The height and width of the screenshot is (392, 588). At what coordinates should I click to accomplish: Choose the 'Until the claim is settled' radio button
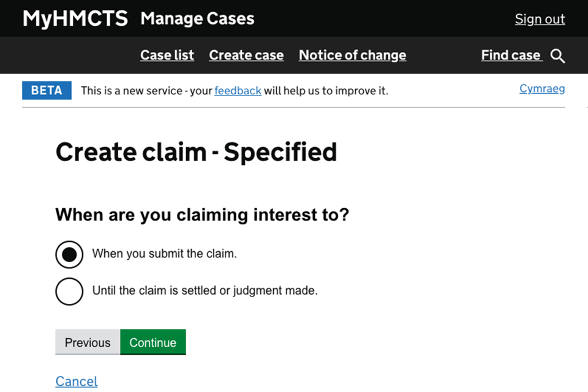tap(69, 291)
